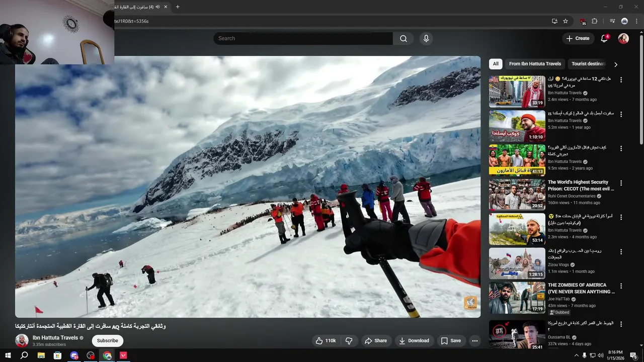The width and height of the screenshot is (644, 362).
Task: Open Ibn Hattuta Travels channel name link
Action: [55, 338]
